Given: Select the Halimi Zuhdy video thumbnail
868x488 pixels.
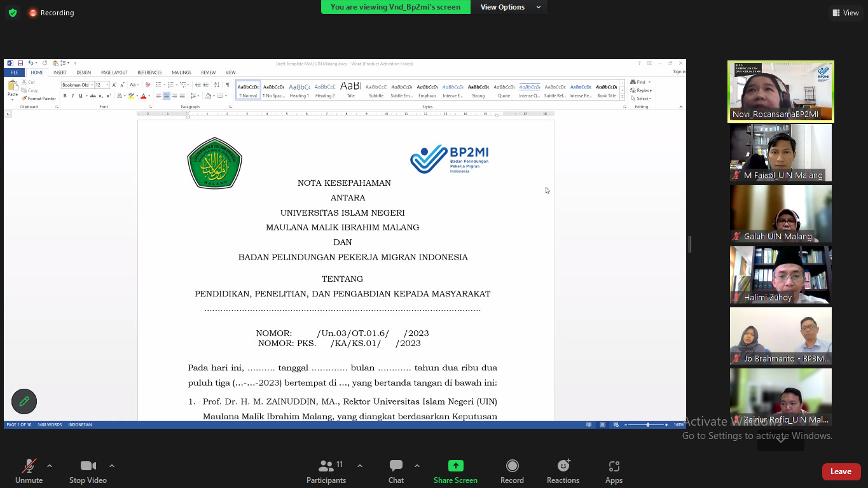Looking at the screenshot, I should [780, 275].
